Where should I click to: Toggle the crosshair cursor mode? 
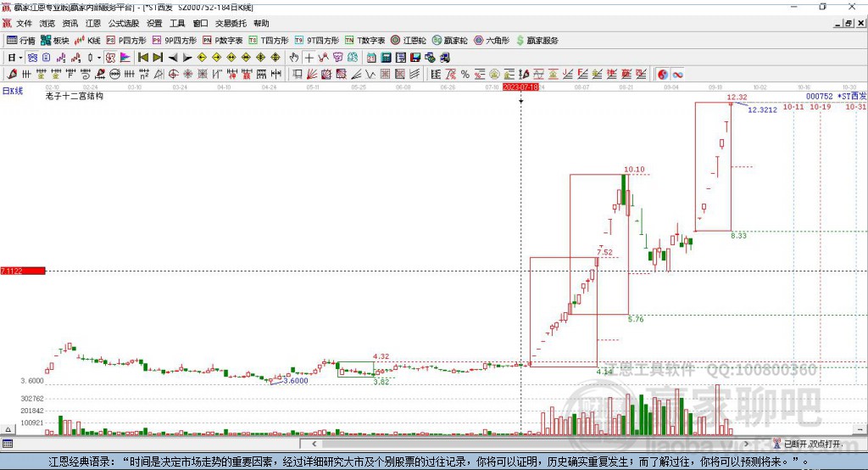coord(309,58)
